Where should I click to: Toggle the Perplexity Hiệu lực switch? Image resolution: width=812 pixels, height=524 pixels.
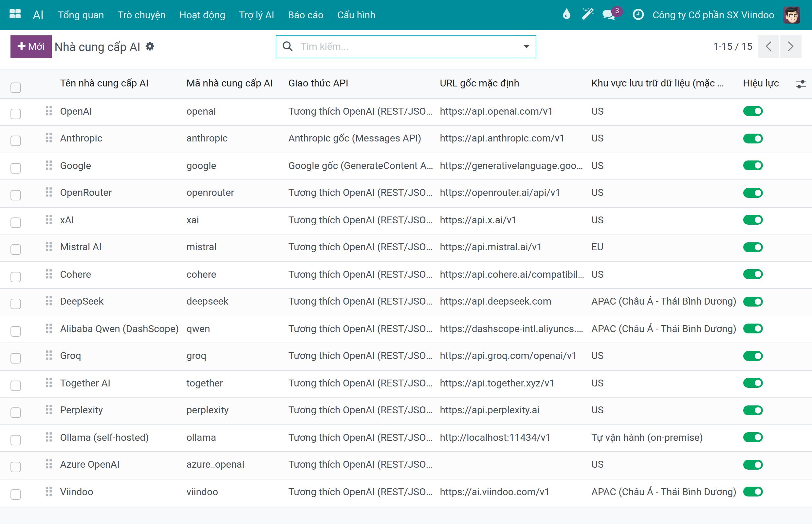pos(753,410)
